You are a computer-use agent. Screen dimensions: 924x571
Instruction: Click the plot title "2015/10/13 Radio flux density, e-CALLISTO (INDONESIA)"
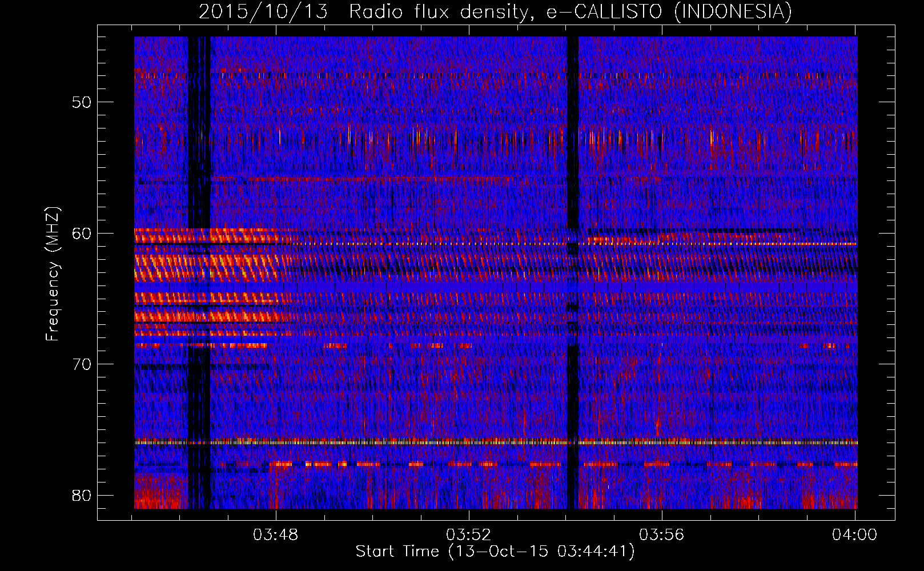(x=496, y=11)
